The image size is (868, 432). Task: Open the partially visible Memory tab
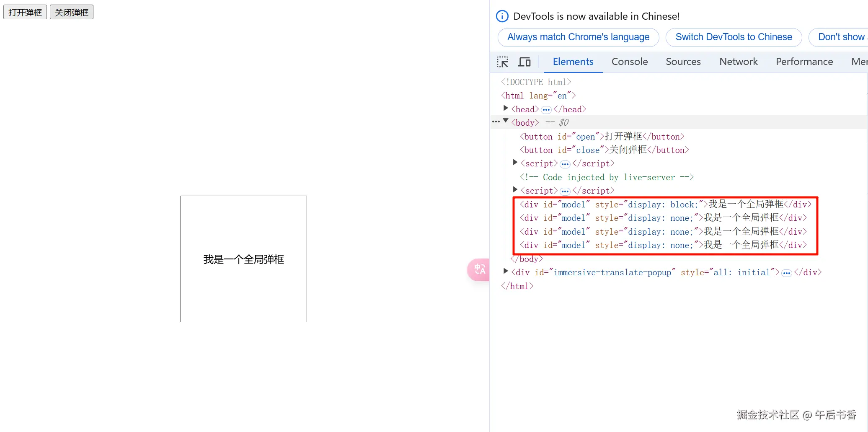(859, 62)
